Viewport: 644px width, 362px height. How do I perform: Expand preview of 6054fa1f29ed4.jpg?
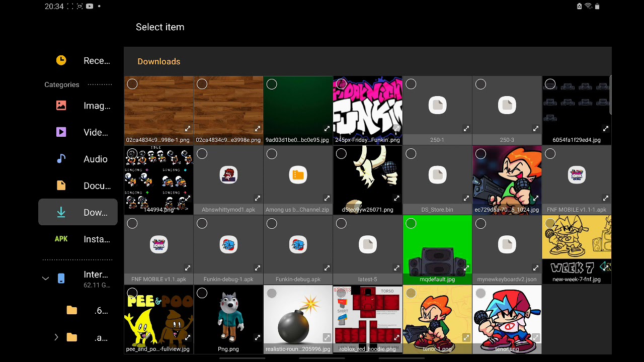tap(605, 129)
